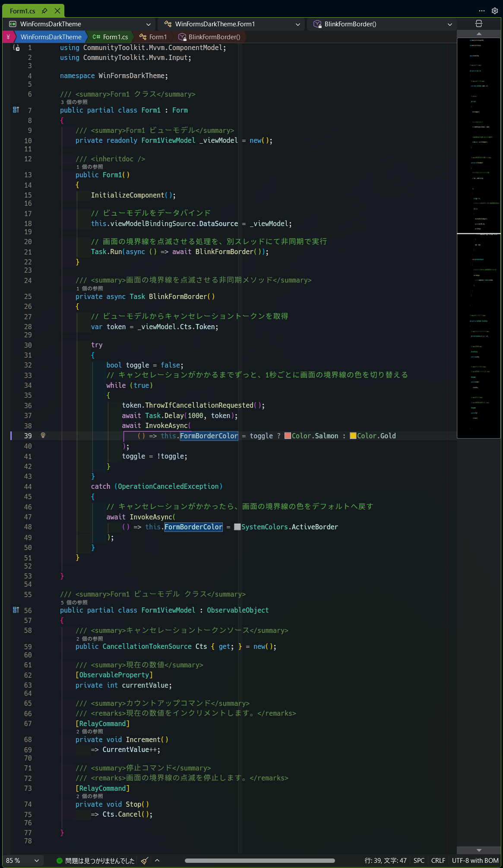Open the BlinkFormBorder() member dropdown
503x868 pixels.
(x=382, y=24)
